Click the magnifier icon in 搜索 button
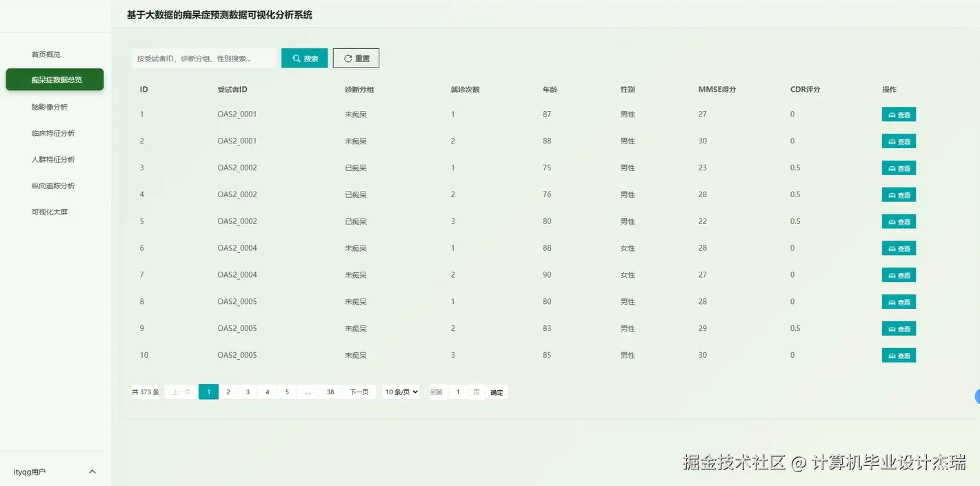 click(297, 59)
